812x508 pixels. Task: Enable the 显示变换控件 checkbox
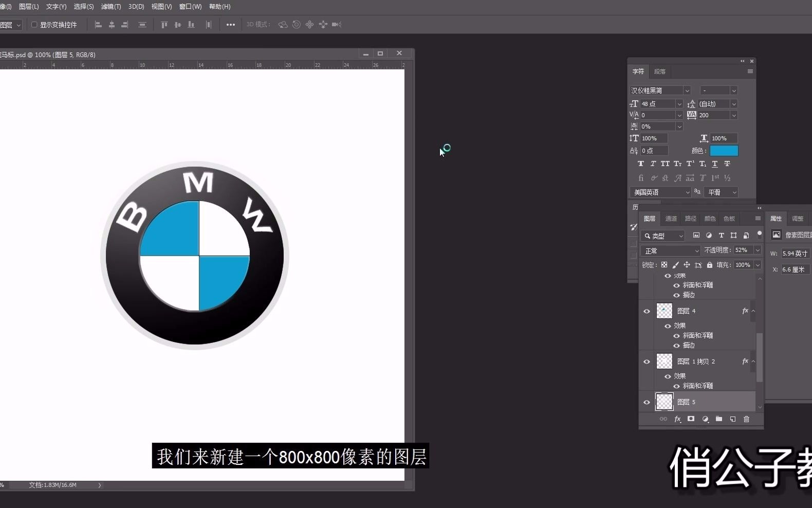(34, 25)
